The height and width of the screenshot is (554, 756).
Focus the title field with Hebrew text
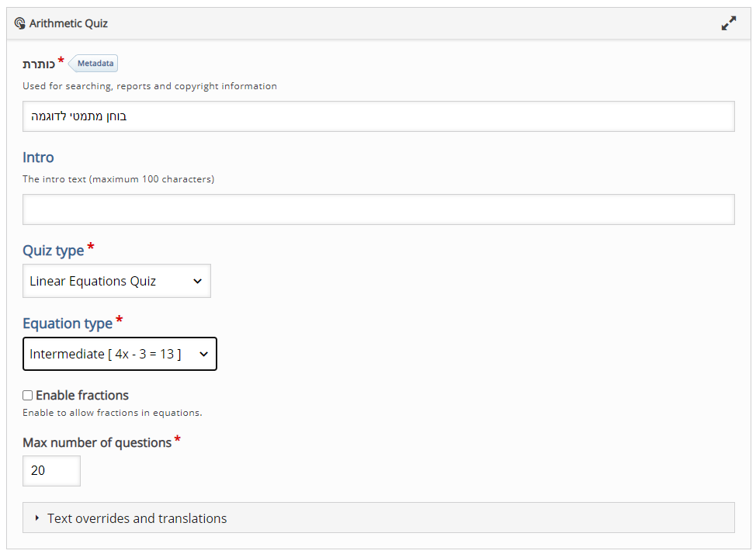click(x=378, y=116)
